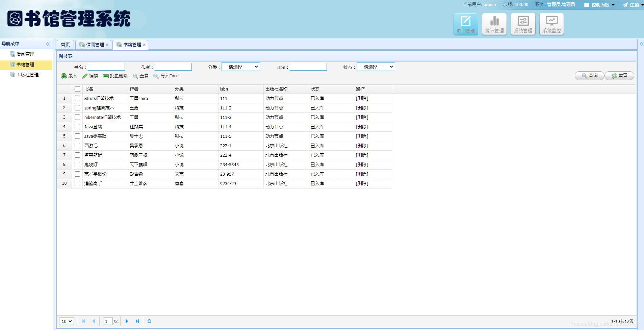Image resolution: width=644 pixels, height=330 pixels.
Task: Check the 盗墓笔记 row checkbox
Action: coord(77,155)
